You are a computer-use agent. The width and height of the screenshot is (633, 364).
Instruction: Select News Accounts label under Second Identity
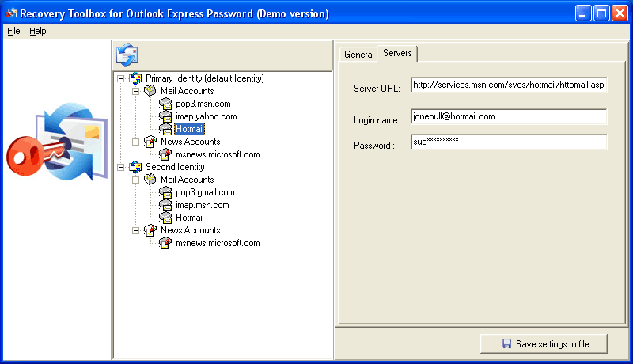click(191, 230)
